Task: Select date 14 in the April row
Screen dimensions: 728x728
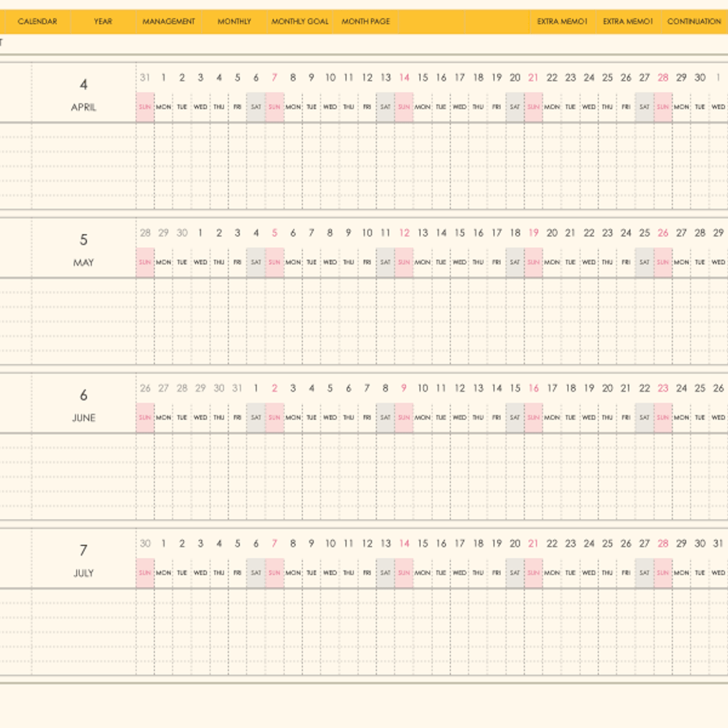Action: coord(404,78)
